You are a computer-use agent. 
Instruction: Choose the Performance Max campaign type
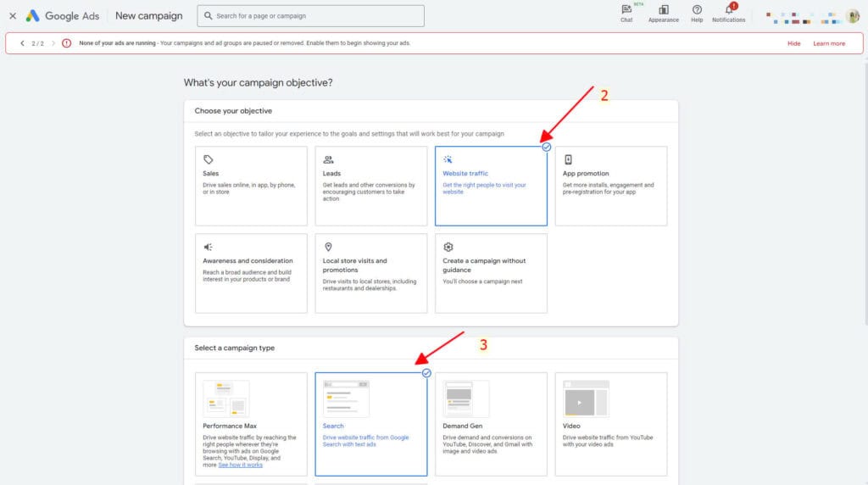pos(251,424)
